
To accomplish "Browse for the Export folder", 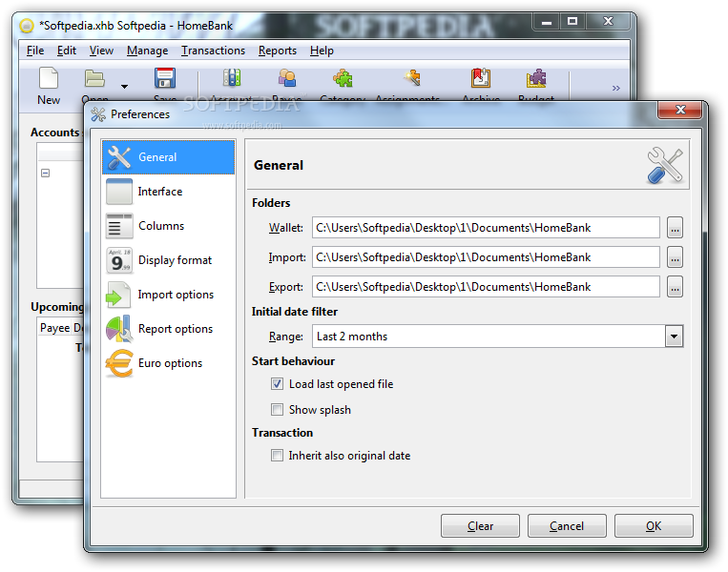I will [675, 287].
